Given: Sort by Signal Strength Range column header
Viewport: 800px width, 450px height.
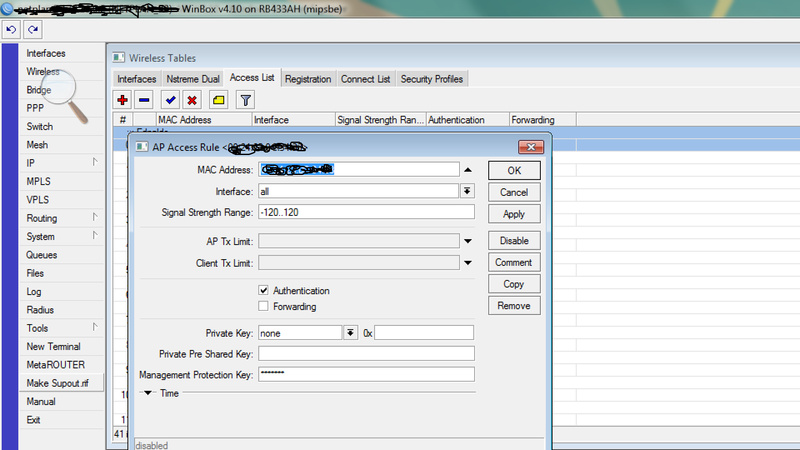Looking at the screenshot, I should click(x=381, y=120).
